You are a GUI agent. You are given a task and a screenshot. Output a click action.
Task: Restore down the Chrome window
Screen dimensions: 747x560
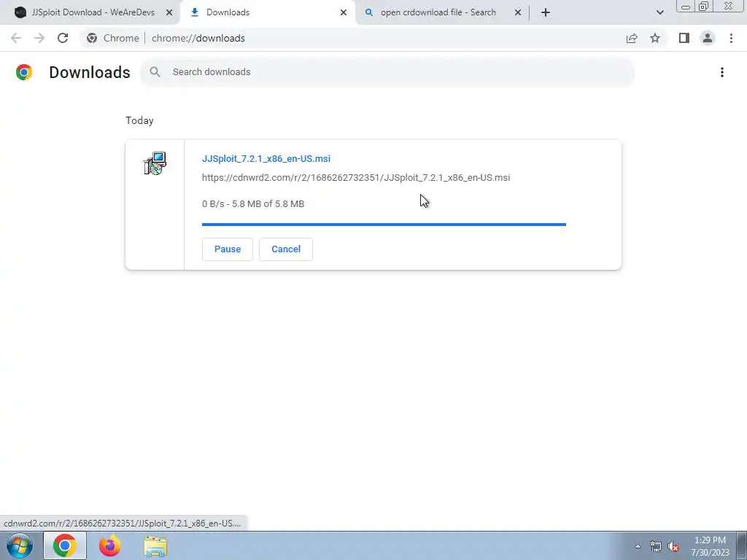[703, 6]
